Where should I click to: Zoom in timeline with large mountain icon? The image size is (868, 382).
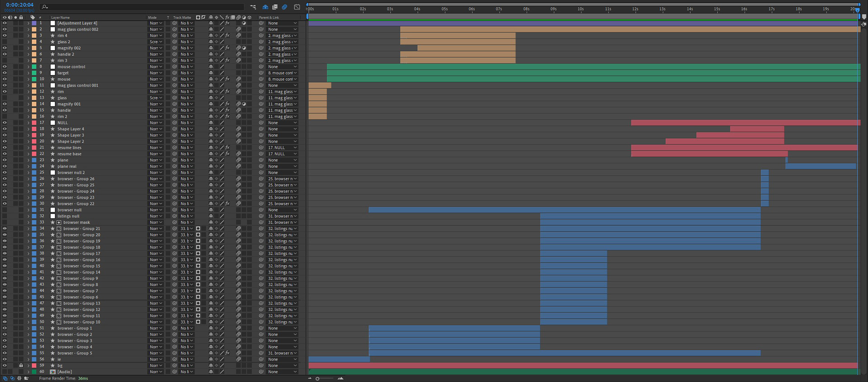(x=340, y=378)
